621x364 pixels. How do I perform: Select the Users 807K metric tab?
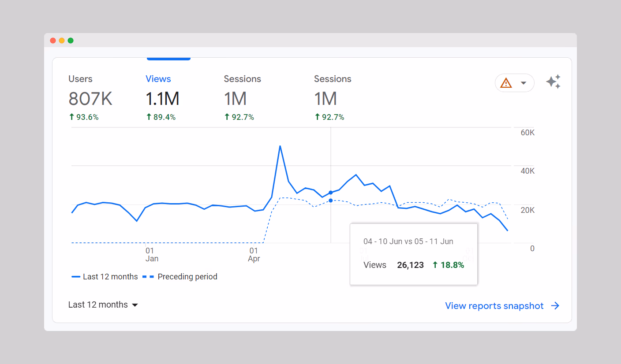(90, 97)
